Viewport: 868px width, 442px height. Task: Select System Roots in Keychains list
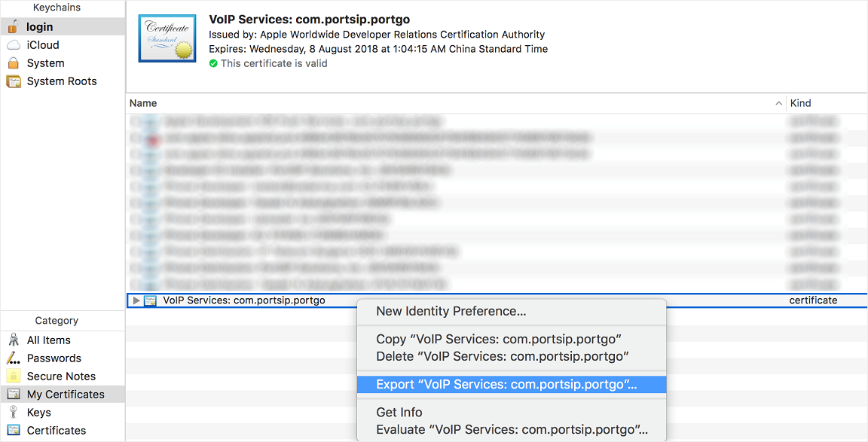63,81
